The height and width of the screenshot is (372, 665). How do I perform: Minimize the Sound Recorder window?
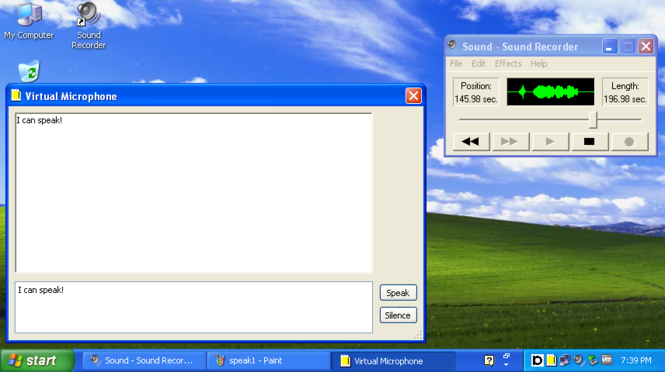(610, 46)
